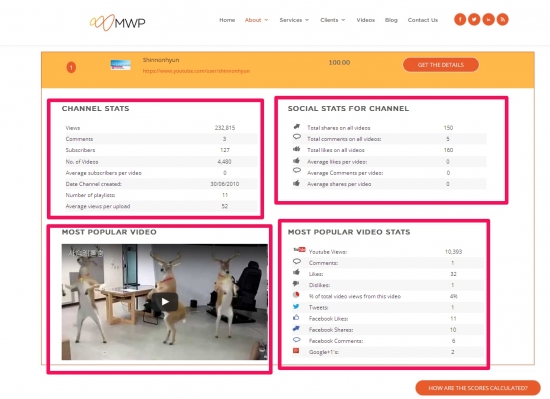Click the Google+1's icon
Viewport: 550px width, 399px height.
[296, 351]
